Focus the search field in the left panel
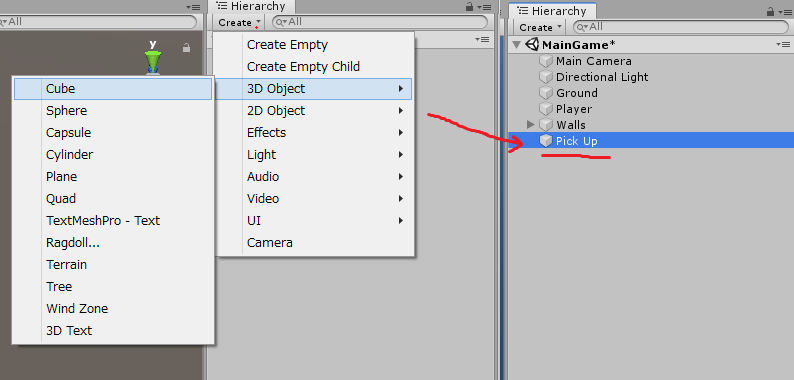 [98, 22]
